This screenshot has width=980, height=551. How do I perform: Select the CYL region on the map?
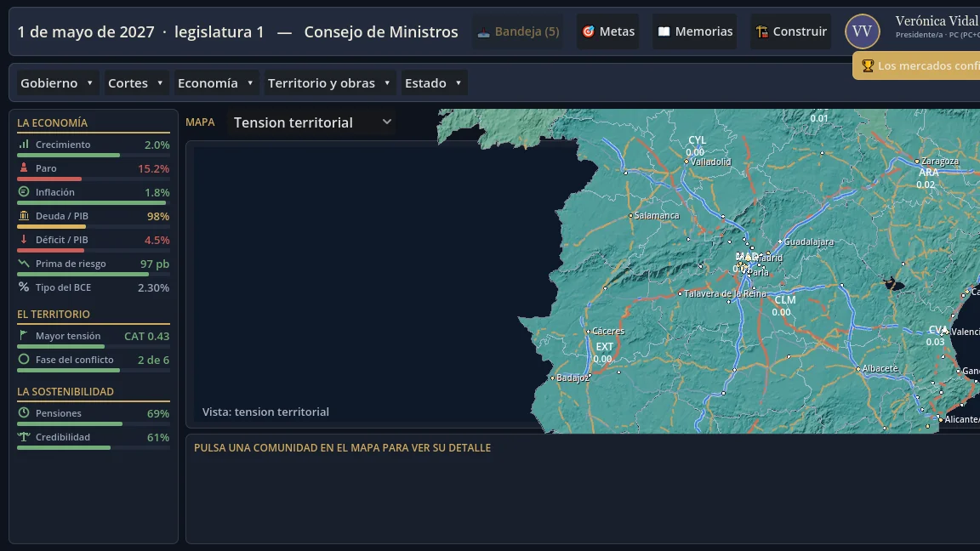(697, 140)
